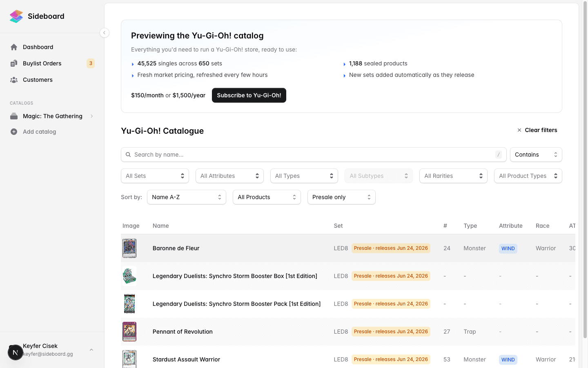
Task: Click number 53 in Stardust Assault Warrior row
Action: (x=447, y=359)
